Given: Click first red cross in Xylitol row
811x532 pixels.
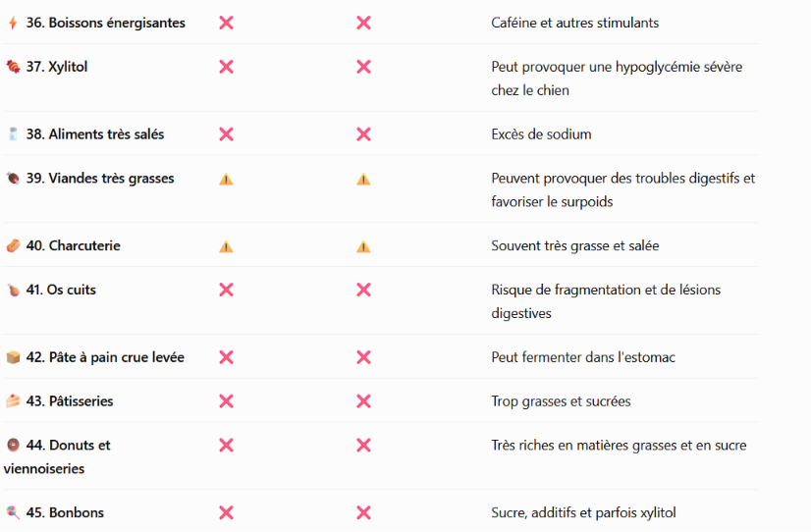Looking at the screenshot, I should [x=226, y=67].
